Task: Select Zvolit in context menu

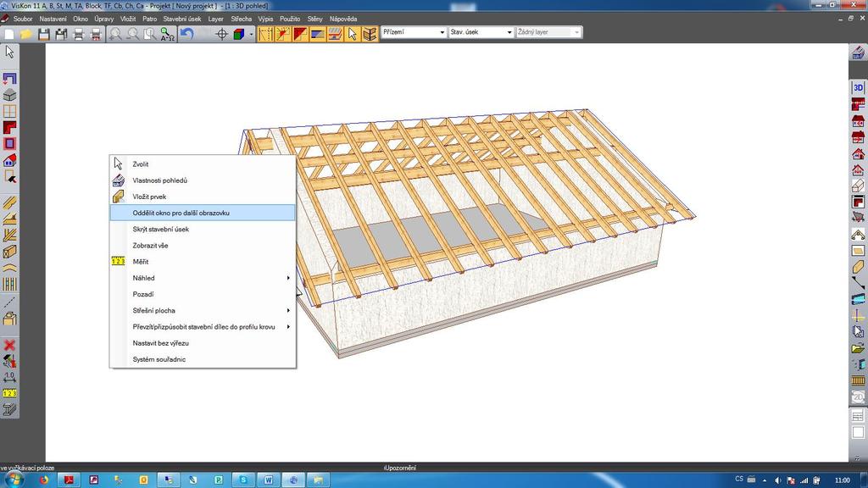Action: pos(203,164)
